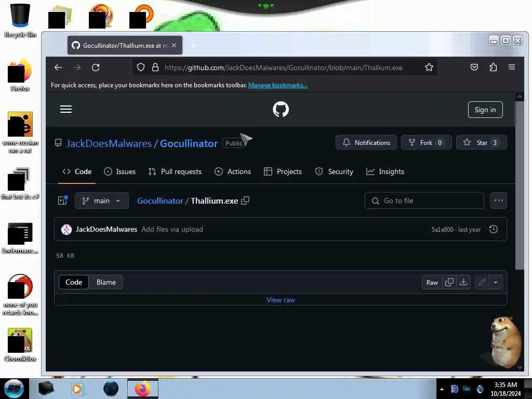This screenshot has width=532, height=399.
Task: Open the Manage bookmarks link
Action: [x=278, y=85]
